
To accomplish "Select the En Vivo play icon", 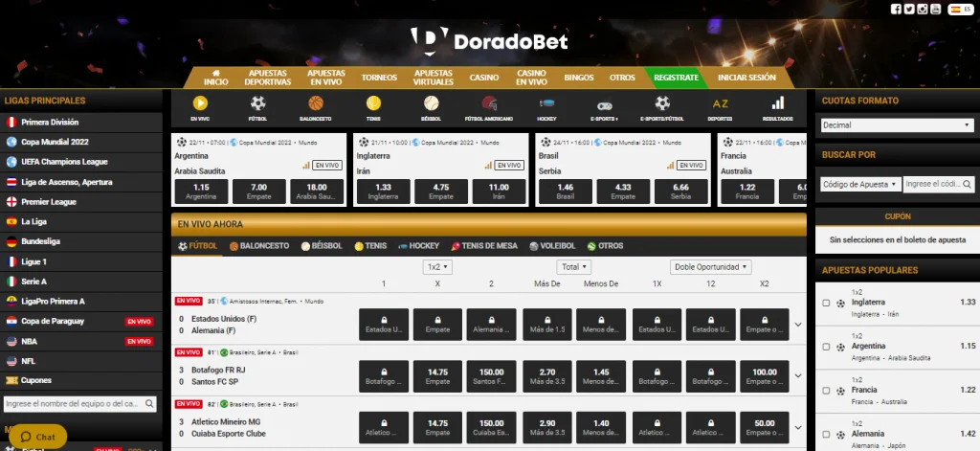I will point(200,103).
